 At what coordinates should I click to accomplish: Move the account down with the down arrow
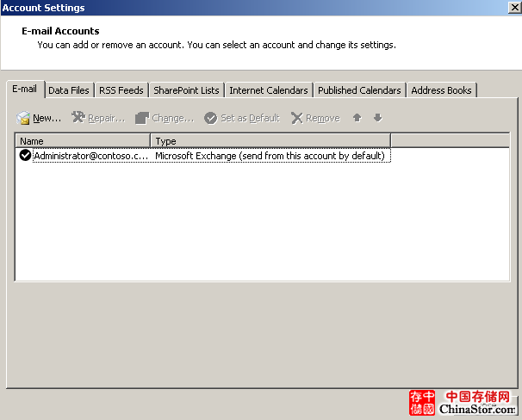377,118
